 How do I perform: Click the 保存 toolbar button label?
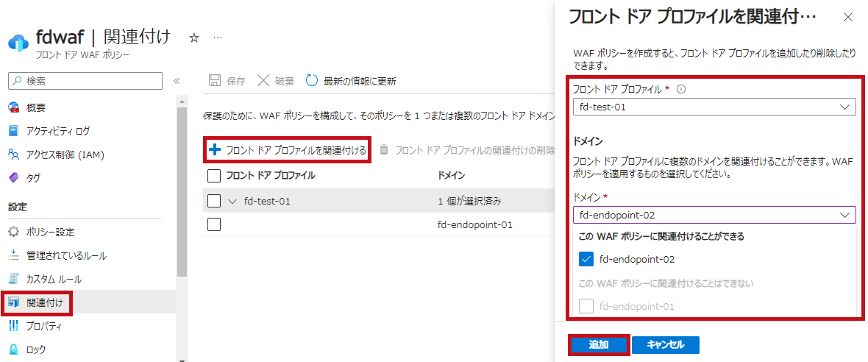[236, 81]
